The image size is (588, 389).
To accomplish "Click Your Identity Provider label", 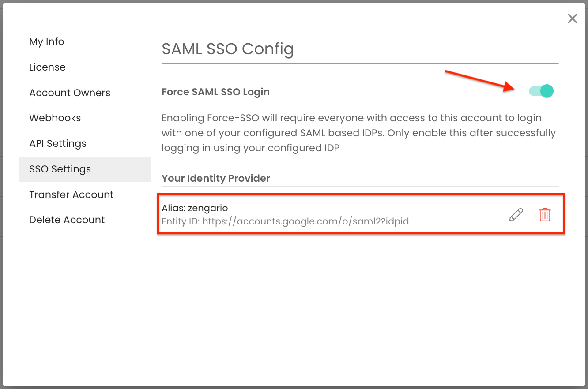I will (215, 178).
